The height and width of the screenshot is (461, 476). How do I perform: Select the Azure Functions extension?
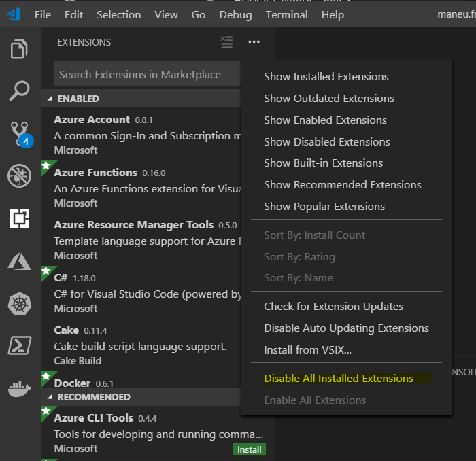pyautogui.click(x=141, y=187)
